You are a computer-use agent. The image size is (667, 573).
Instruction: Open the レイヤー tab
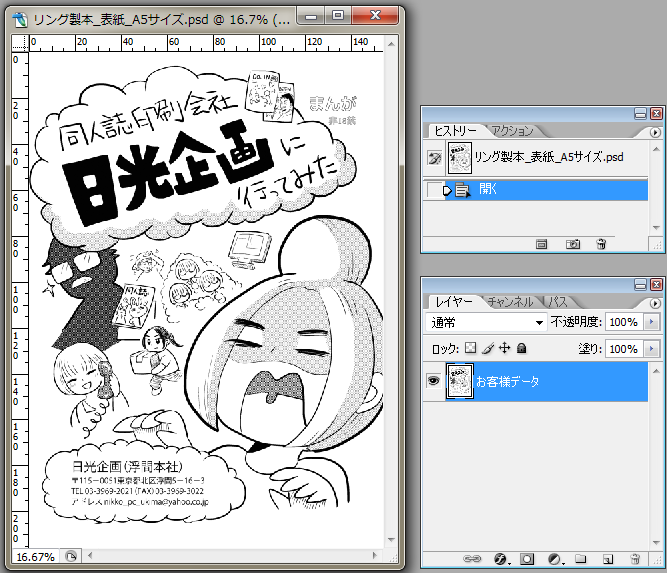pyautogui.click(x=453, y=302)
